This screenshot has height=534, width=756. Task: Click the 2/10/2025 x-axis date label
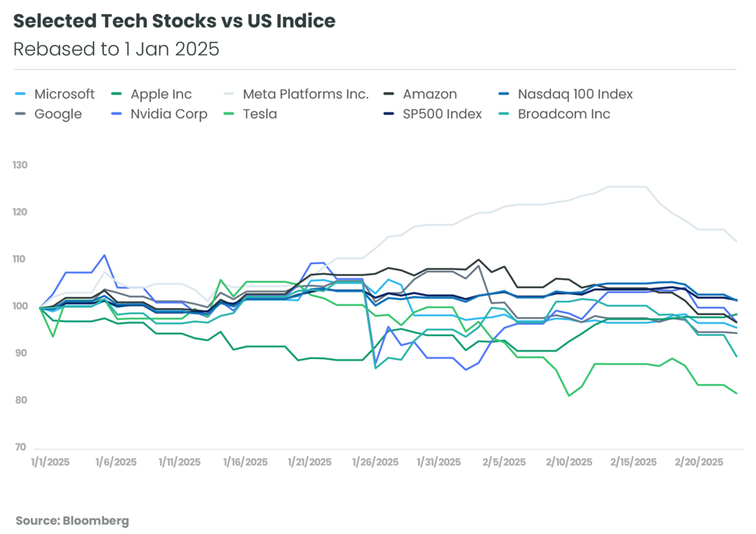[x=568, y=463]
